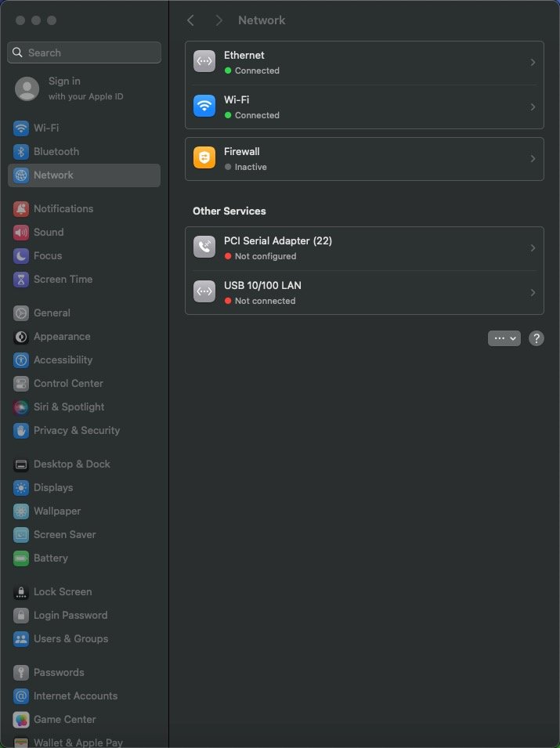Click the Firewall "Inactive" status text
560x748 pixels.
[251, 167]
